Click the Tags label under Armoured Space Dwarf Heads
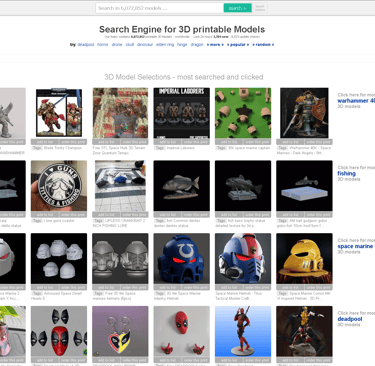Screen dimensions: 375x366 (37, 294)
